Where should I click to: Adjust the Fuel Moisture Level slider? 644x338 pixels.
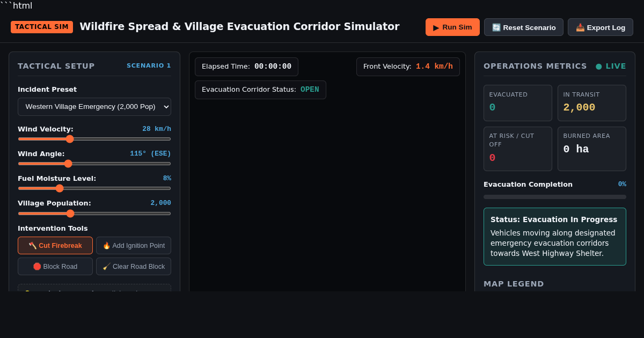94,188
